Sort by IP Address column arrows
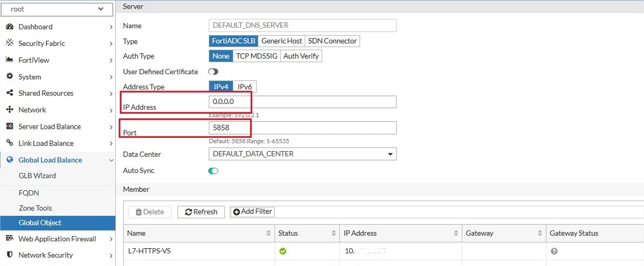Screen dimensions: 644x266 pyautogui.click(x=456, y=233)
